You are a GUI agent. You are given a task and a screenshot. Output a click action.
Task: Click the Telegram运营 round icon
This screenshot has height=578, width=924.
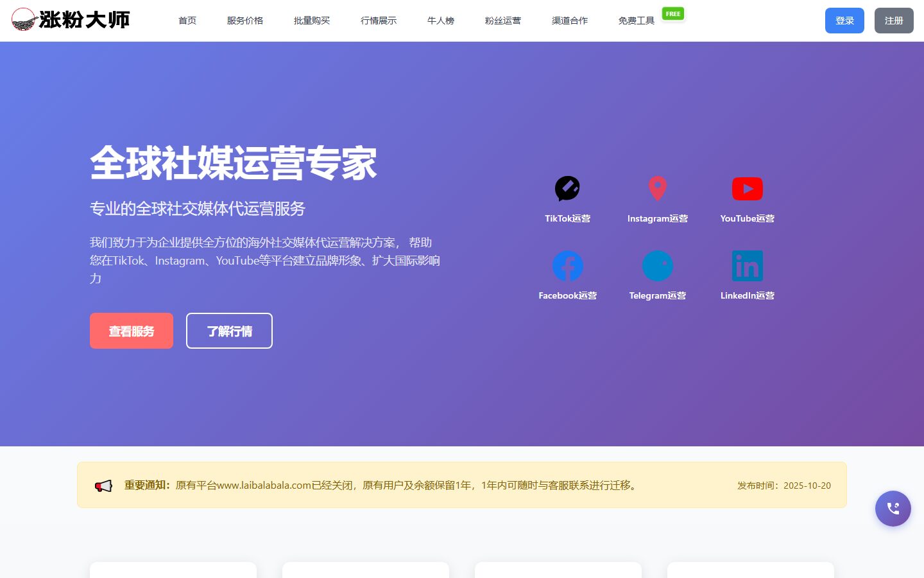click(x=657, y=266)
